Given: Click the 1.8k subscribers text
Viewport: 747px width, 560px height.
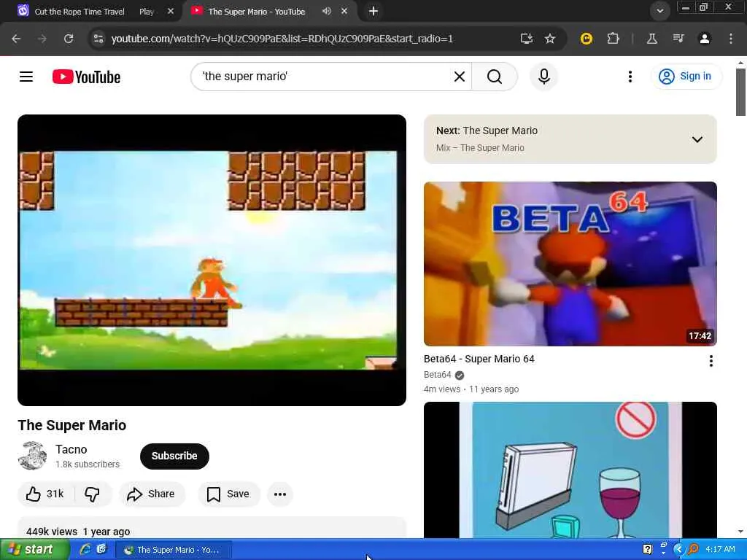Looking at the screenshot, I should (x=88, y=464).
